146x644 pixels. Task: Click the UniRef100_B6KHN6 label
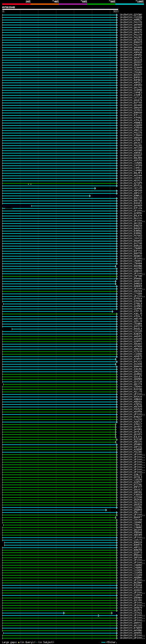coord(131,266)
